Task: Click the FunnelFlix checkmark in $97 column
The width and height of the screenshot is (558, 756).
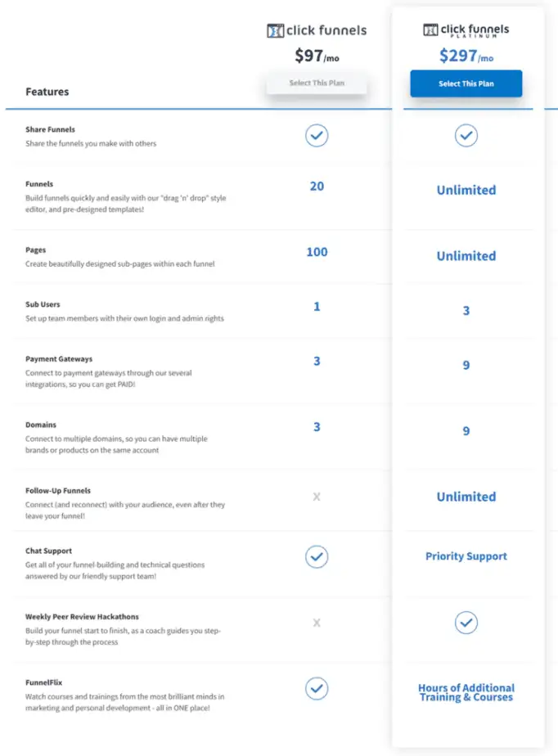Action: (317, 689)
